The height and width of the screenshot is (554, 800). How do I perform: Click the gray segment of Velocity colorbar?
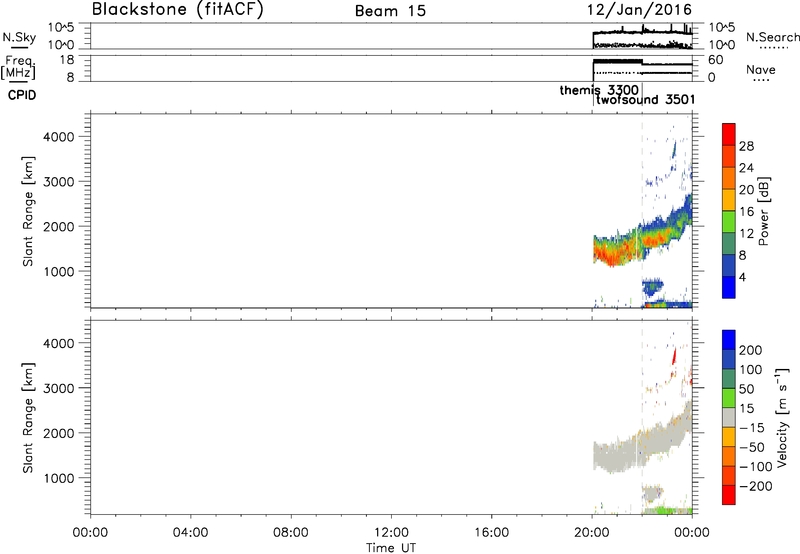pos(729,417)
